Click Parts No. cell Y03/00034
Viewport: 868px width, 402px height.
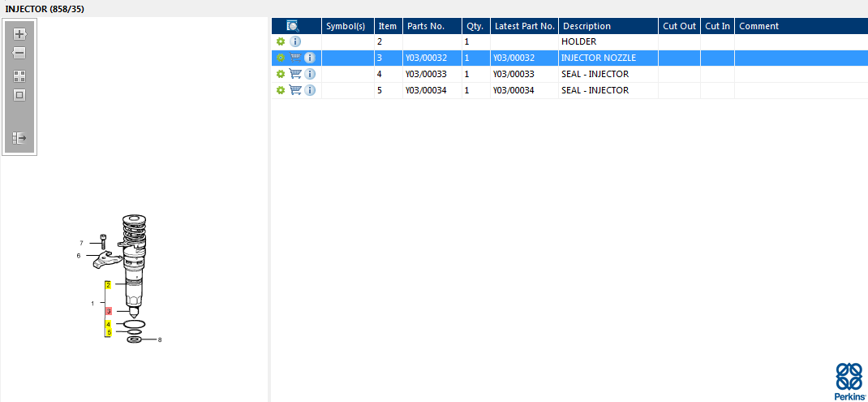coord(432,90)
